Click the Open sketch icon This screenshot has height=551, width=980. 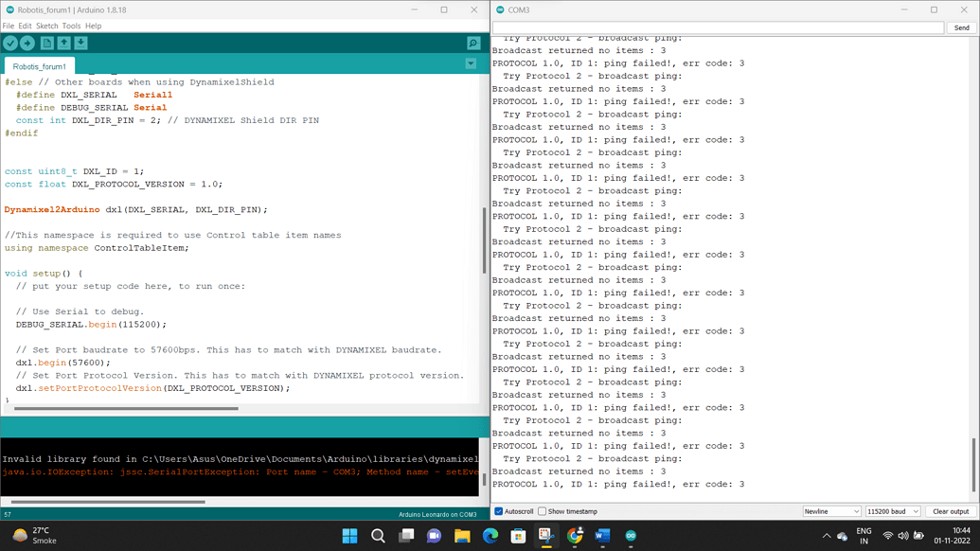(63, 43)
